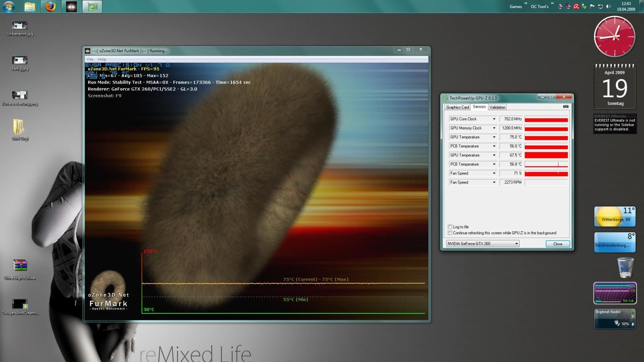Image resolution: width=644 pixels, height=362 pixels.
Task: Open the Neubrandenburg weather gadget
Action: click(x=615, y=242)
